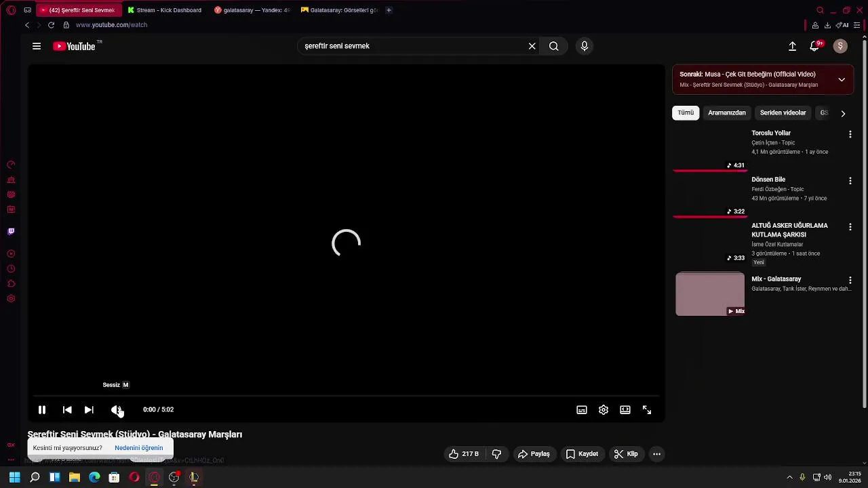Open the Toroslu Yollar video title
The width and height of the screenshot is (868, 488).
coord(771,133)
